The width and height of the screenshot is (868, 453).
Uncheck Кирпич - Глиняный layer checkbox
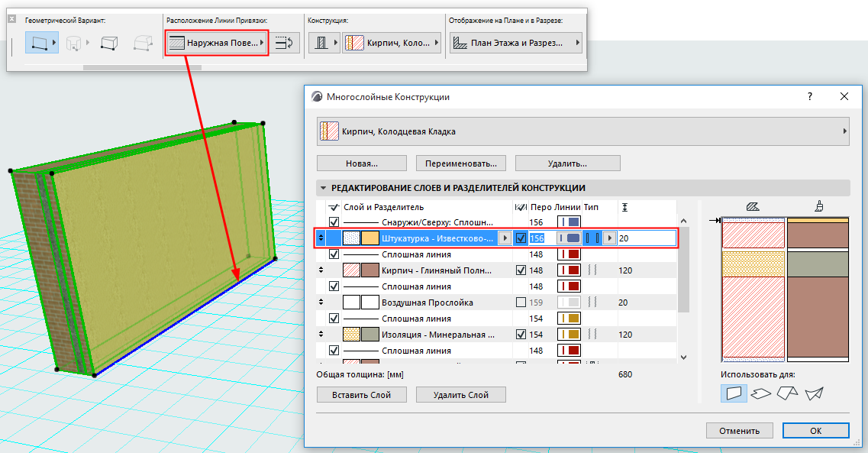tap(521, 270)
